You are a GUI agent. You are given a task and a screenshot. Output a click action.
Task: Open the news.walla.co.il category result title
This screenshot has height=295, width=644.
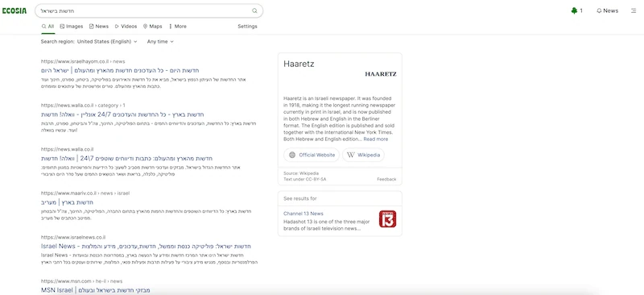pyautogui.click(x=122, y=114)
